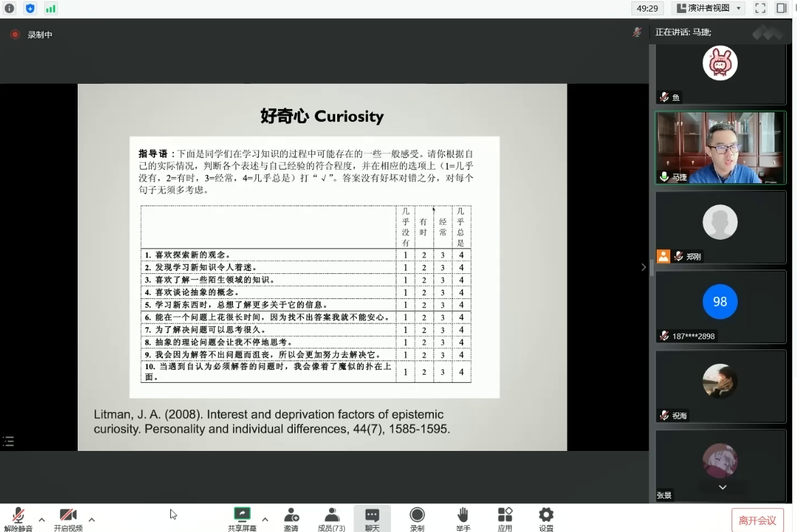This screenshot has width=797, height=532.
Task: Open the Invite (邀请) option
Action: (291, 519)
